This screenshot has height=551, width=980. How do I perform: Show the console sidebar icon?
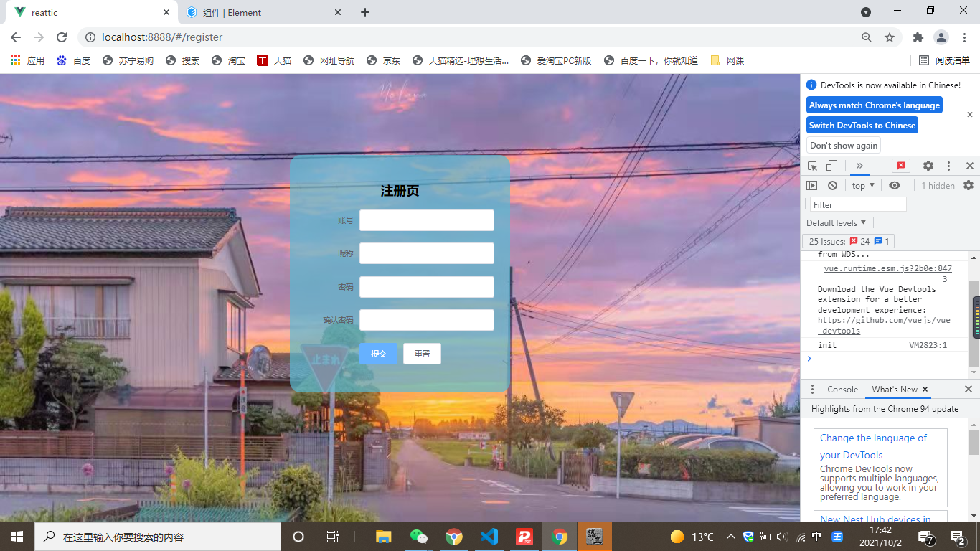coord(812,185)
